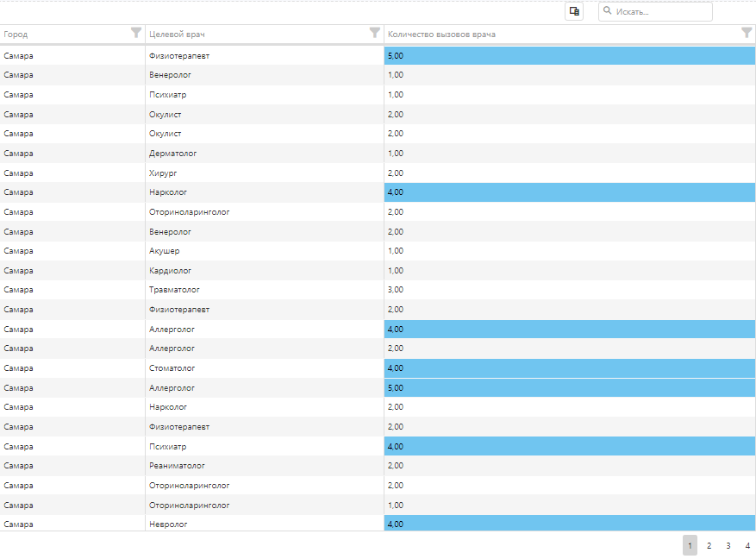The height and width of the screenshot is (559, 756).
Task: Click the Невролог cell in last row
Action: pyautogui.click(x=168, y=524)
